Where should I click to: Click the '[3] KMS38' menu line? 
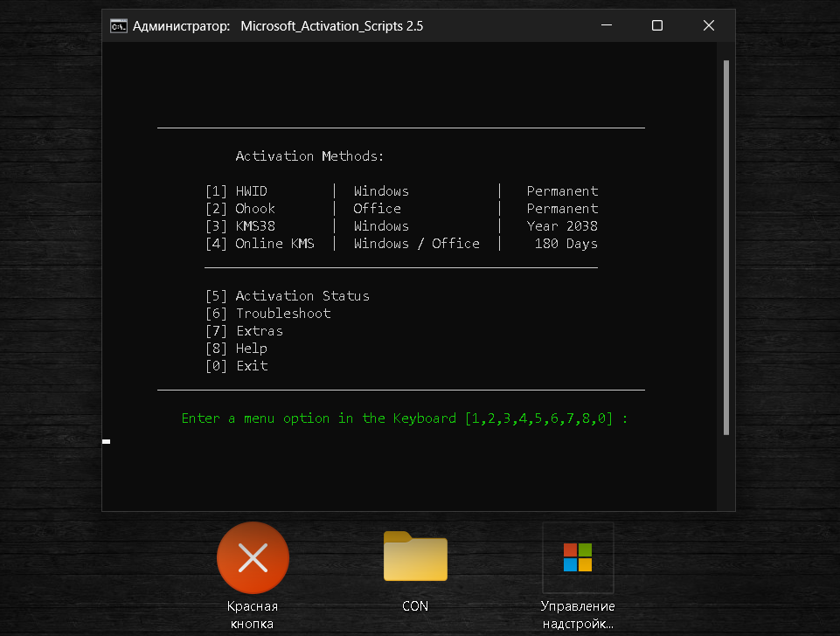point(401,226)
